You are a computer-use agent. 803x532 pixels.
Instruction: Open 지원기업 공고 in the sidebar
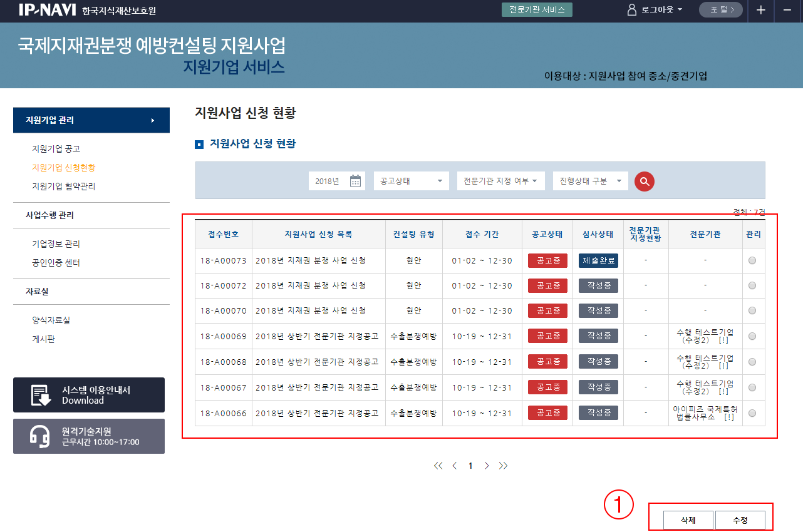(56, 149)
